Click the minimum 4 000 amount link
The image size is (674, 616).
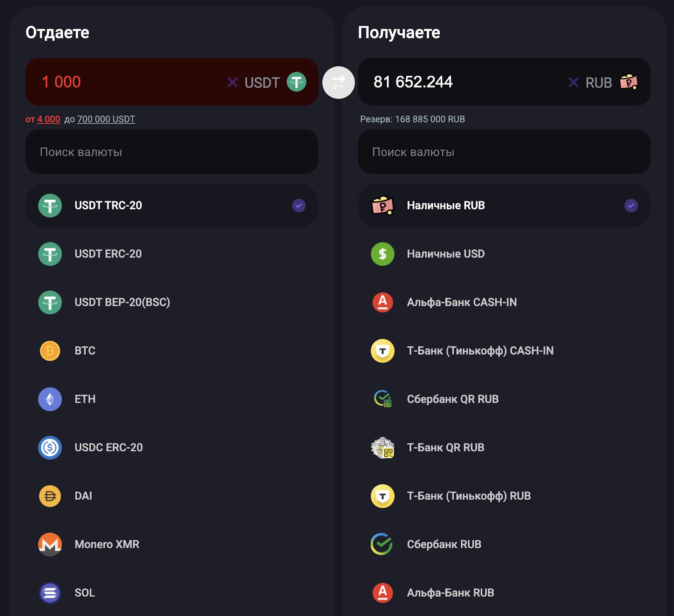click(48, 119)
